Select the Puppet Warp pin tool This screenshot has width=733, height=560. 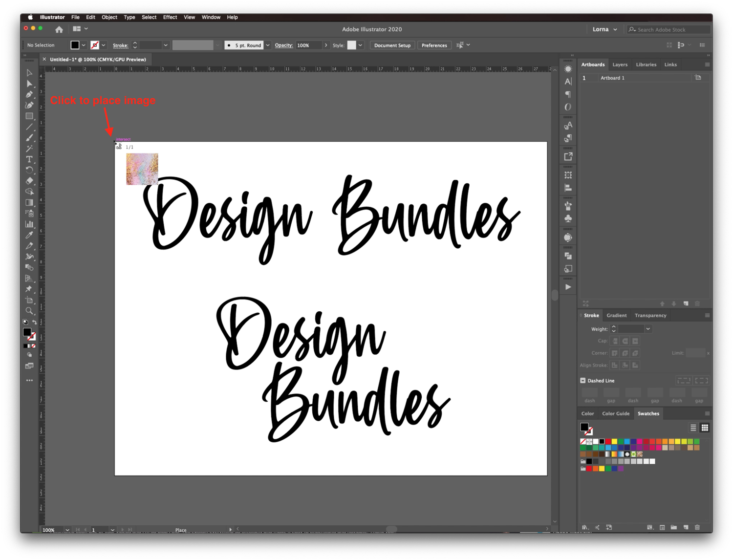pyautogui.click(x=29, y=289)
